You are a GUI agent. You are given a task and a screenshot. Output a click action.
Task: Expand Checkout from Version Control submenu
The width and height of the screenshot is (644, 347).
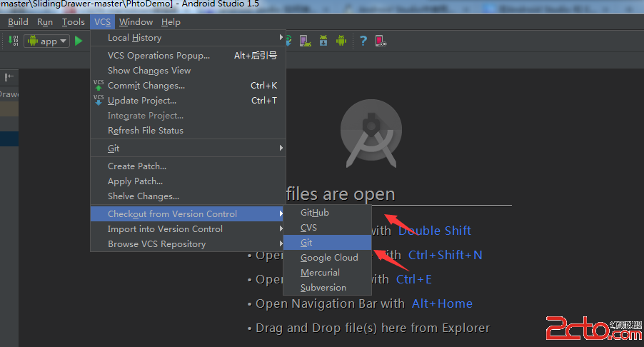pyautogui.click(x=188, y=214)
